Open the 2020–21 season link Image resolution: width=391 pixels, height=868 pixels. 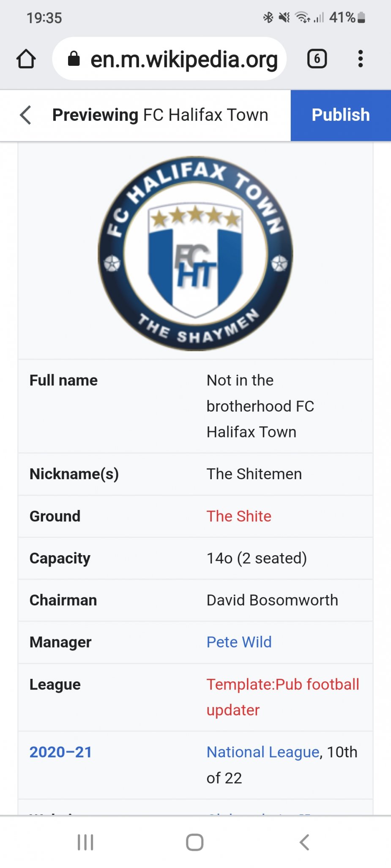(x=60, y=752)
